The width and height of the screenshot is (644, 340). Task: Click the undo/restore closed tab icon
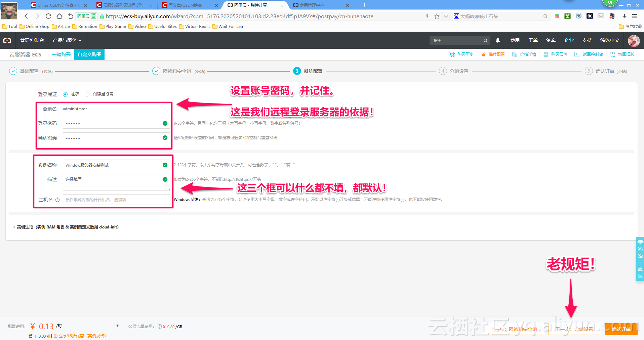(71, 16)
